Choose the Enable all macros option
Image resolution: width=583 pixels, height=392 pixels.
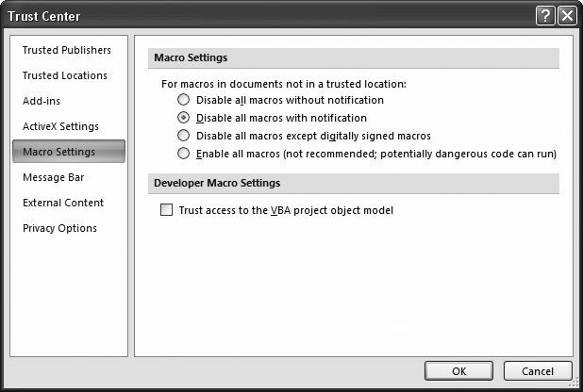pos(184,154)
